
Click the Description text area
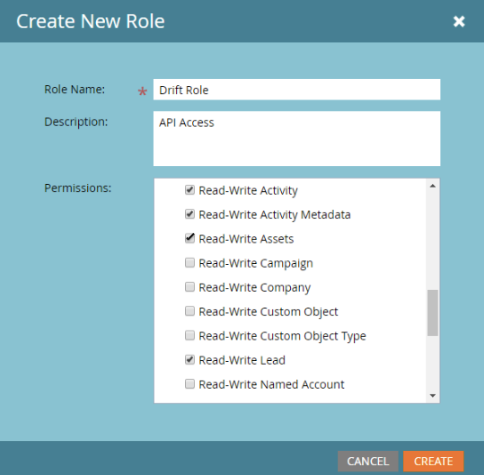tap(297, 139)
